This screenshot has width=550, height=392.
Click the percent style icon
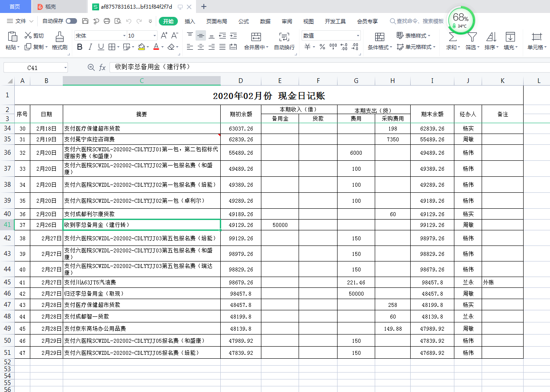click(322, 47)
